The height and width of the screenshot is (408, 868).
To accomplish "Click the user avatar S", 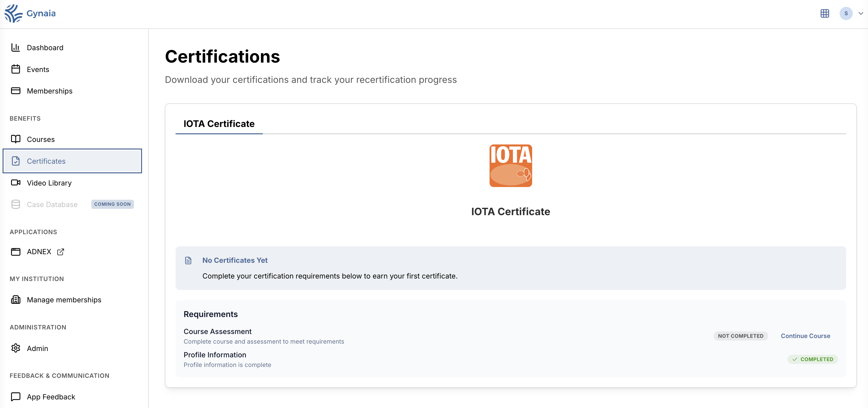I will coord(846,13).
